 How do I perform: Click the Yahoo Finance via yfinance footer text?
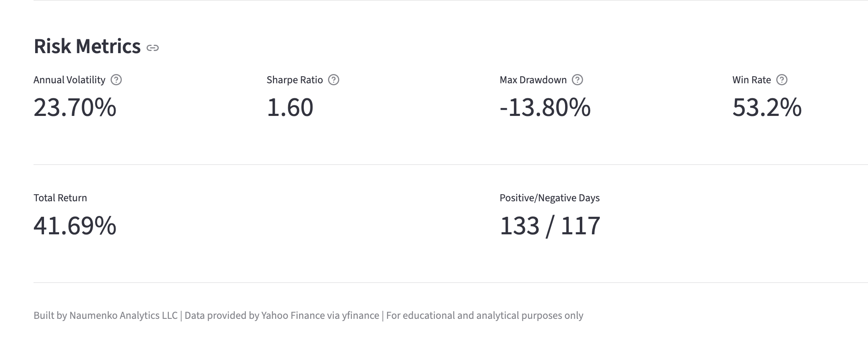click(320, 316)
